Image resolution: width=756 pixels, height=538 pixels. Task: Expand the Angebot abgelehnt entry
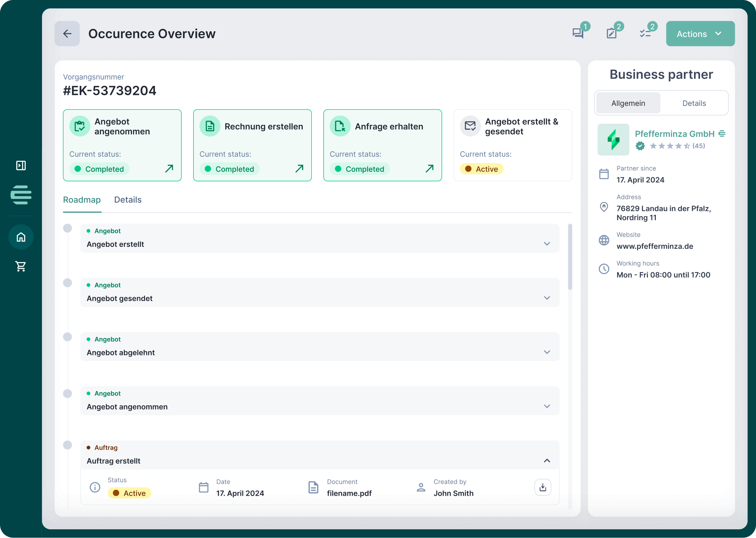547,352
